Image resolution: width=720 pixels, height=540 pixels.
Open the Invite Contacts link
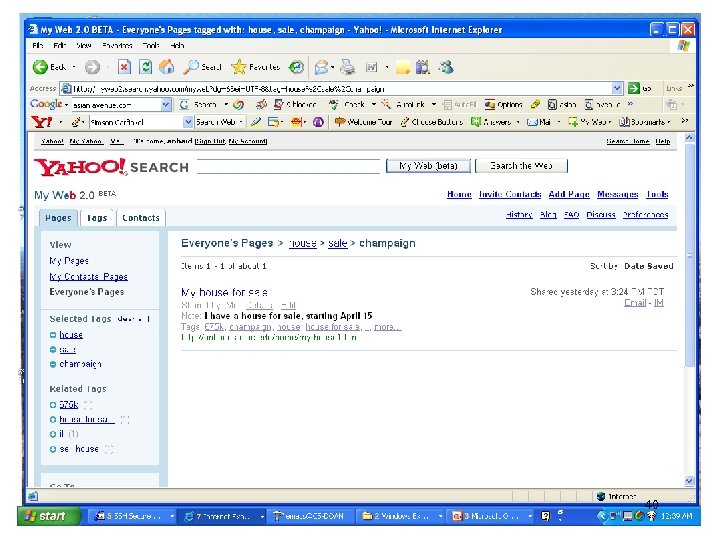[x=510, y=194]
